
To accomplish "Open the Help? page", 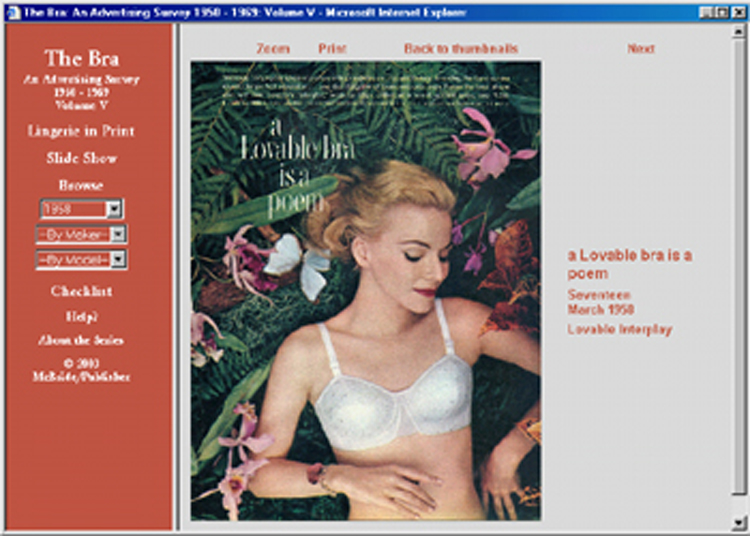I will (82, 317).
